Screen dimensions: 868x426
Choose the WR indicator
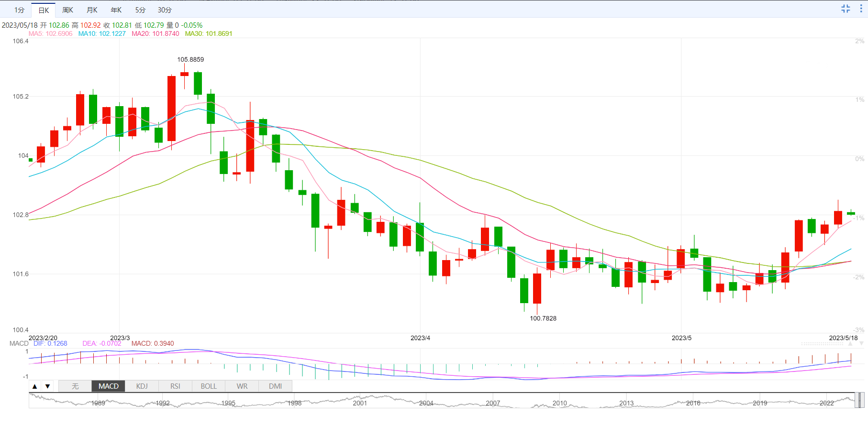click(x=242, y=386)
